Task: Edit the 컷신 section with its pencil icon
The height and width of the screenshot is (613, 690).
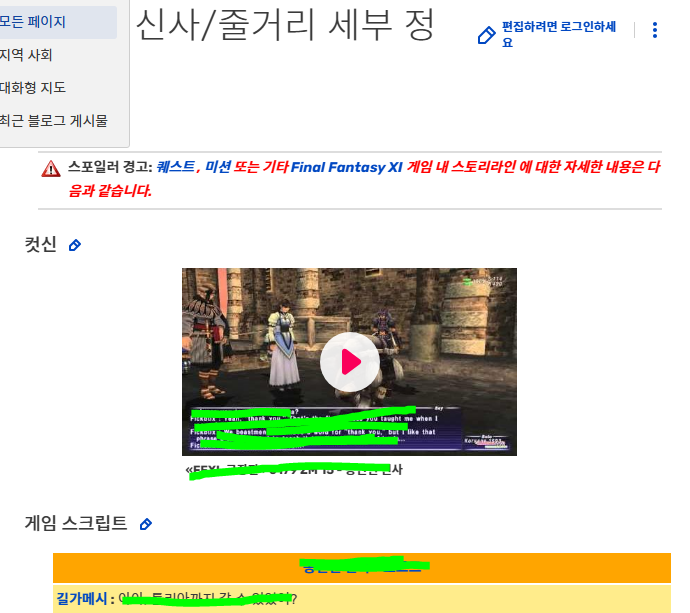Action: point(75,245)
